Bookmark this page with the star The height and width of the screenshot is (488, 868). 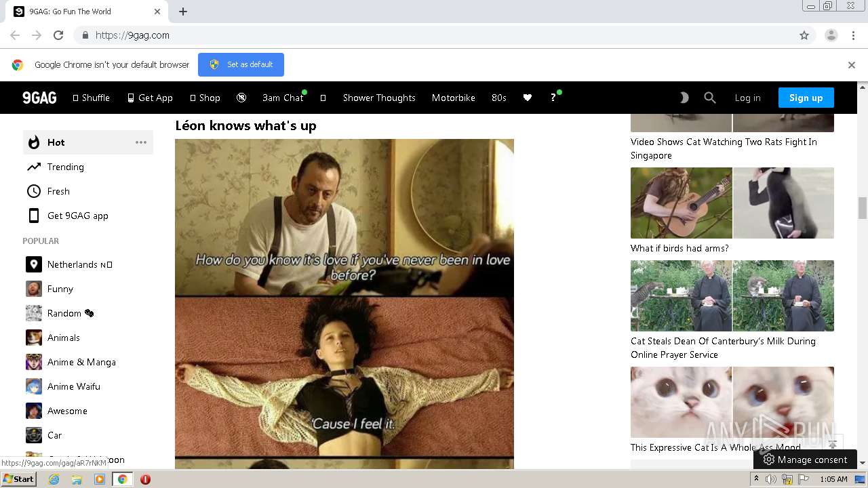pos(804,35)
